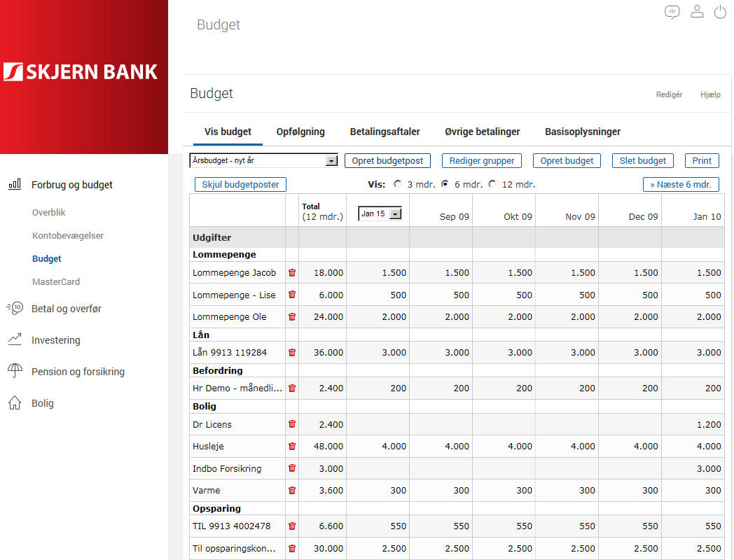The height and width of the screenshot is (560, 734).
Task: Click the Redigér link
Action: click(669, 94)
